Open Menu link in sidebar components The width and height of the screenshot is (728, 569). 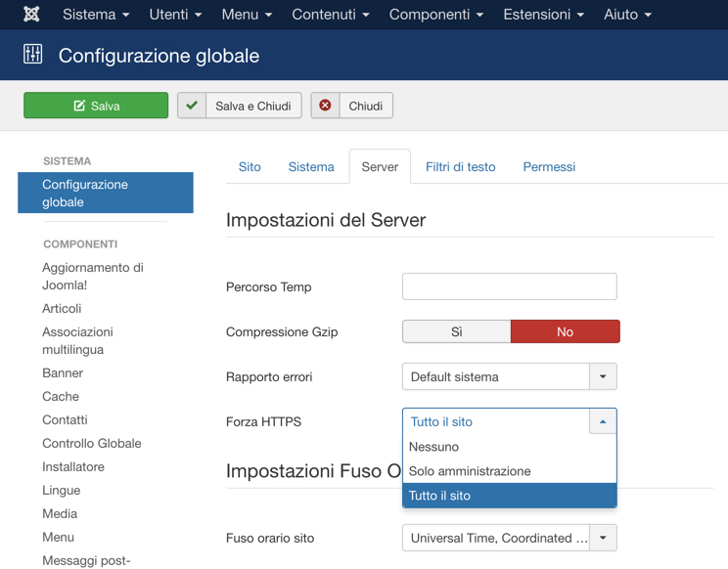pos(58,537)
